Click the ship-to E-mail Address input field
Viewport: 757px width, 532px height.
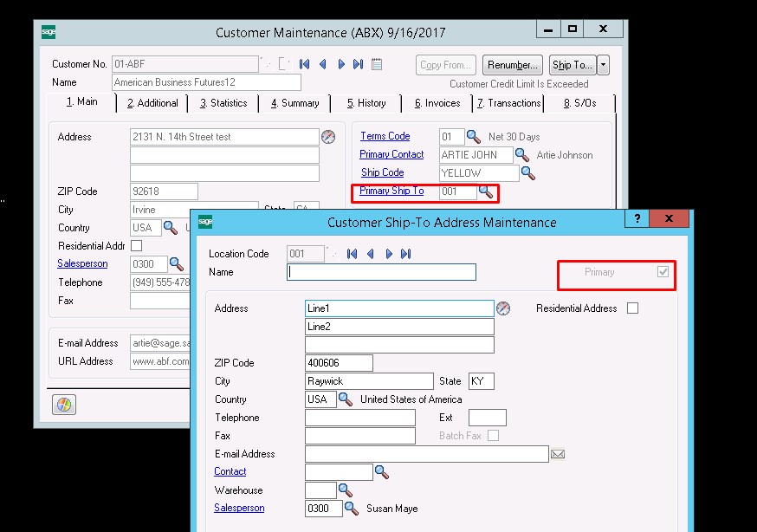click(x=427, y=454)
